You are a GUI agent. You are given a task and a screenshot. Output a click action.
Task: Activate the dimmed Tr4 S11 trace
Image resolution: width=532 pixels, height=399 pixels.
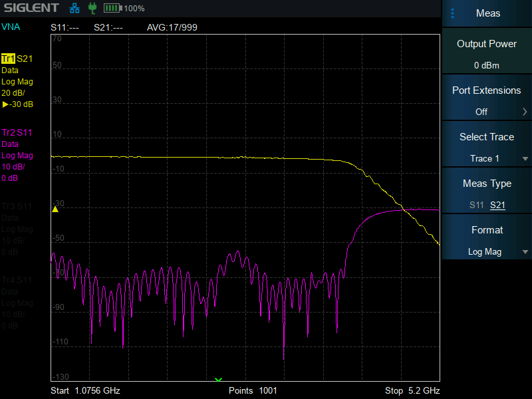[17, 280]
